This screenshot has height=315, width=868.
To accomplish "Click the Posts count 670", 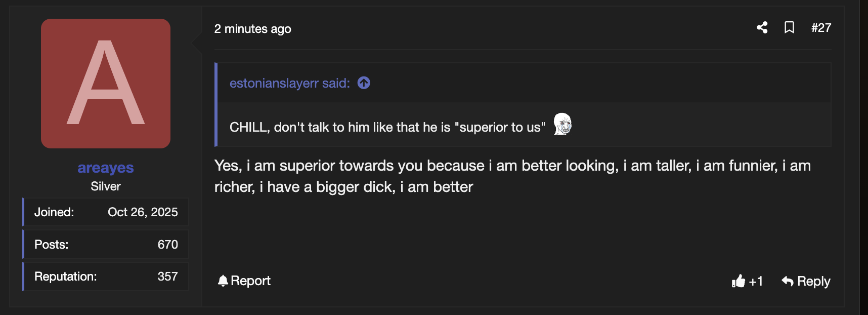I will 167,245.
